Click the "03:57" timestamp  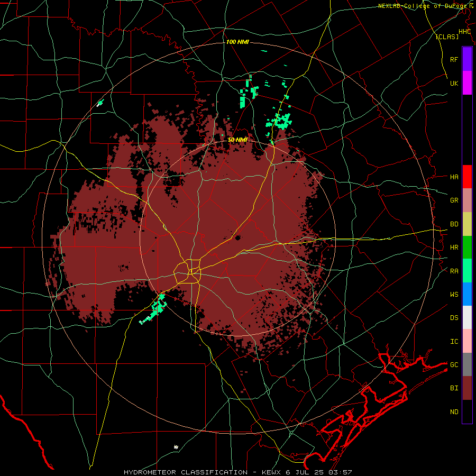[342, 472]
